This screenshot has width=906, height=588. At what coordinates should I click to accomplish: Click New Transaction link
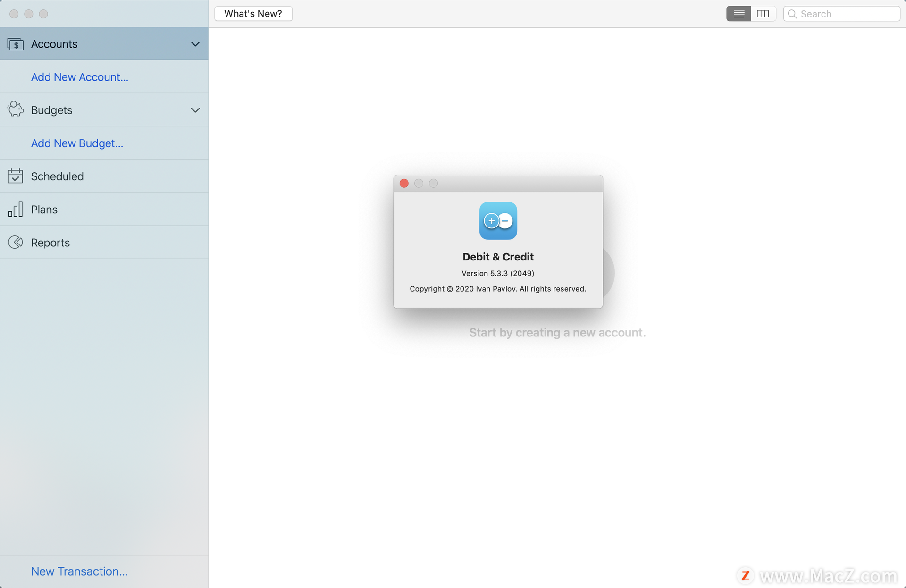79,571
